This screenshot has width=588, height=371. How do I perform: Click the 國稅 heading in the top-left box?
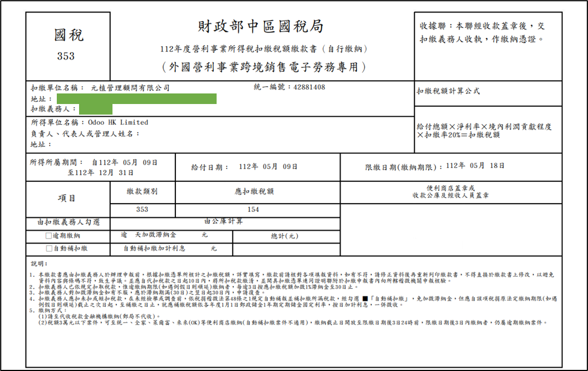pos(68,35)
